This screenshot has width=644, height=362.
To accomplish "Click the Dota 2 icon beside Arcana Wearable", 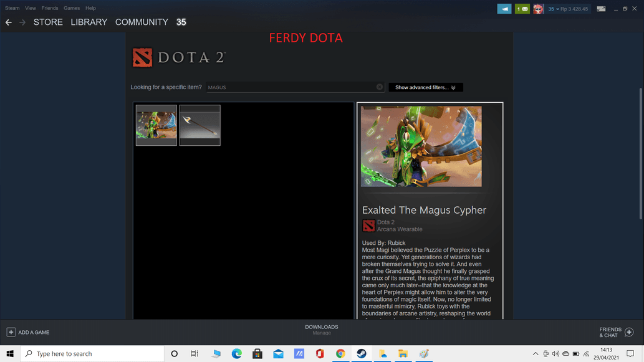I will [x=368, y=226].
